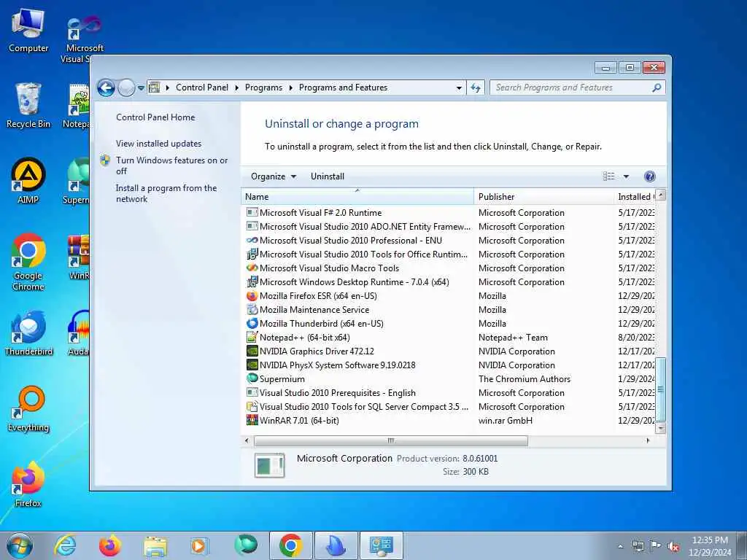747x560 pixels.
Task: Select the Everything desktop shortcut
Action: click(x=28, y=409)
